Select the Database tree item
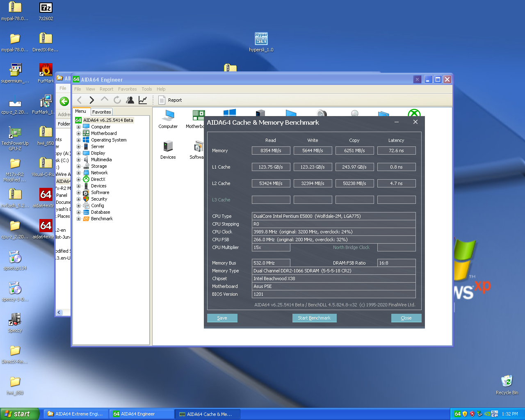 tap(100, 212)
